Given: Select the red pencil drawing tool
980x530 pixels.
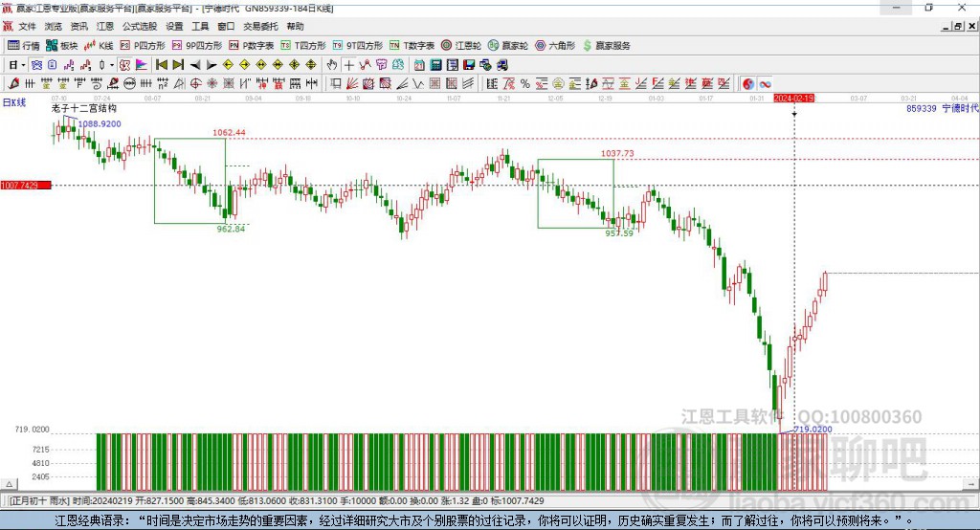Looking at the screenshot, I should tap(13, 84).
